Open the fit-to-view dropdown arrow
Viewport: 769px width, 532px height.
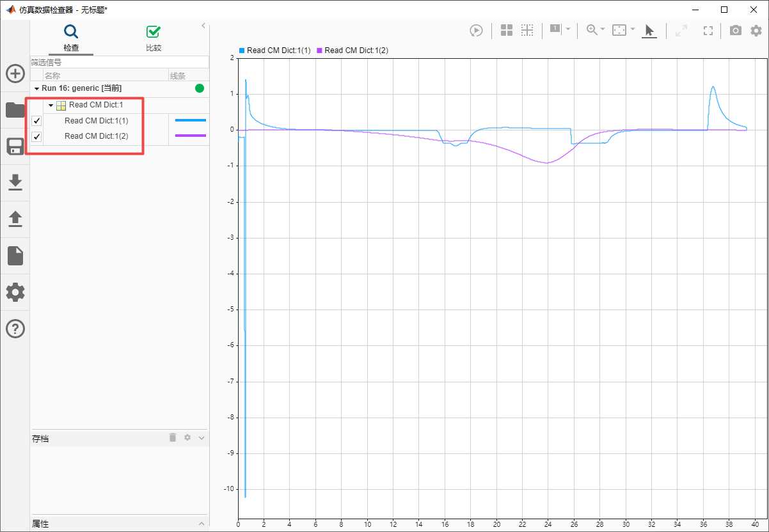633,29
